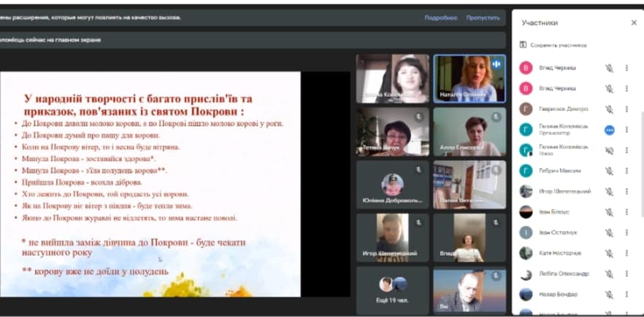Click the presenter on main screen notification bar
Screen dimensions: 644x317
tap(252, 40)
